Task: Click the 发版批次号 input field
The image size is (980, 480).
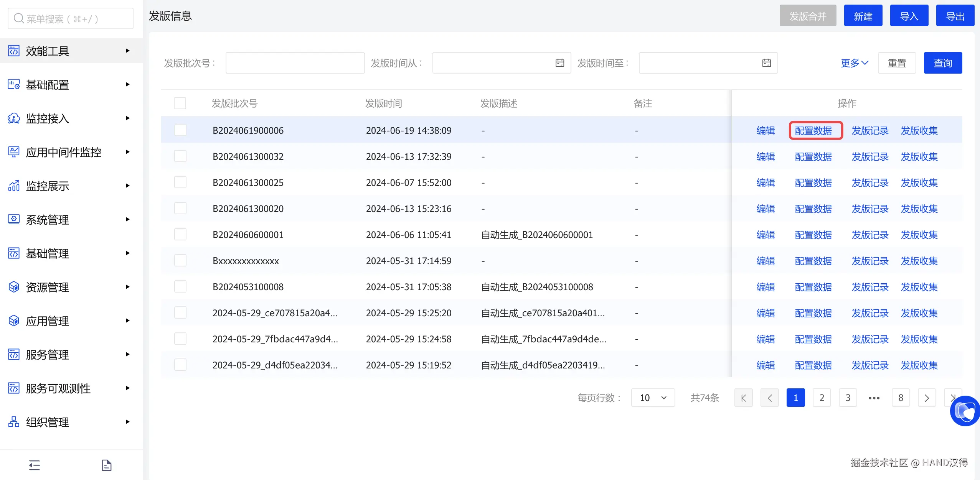Action: (x=295, y=63)
